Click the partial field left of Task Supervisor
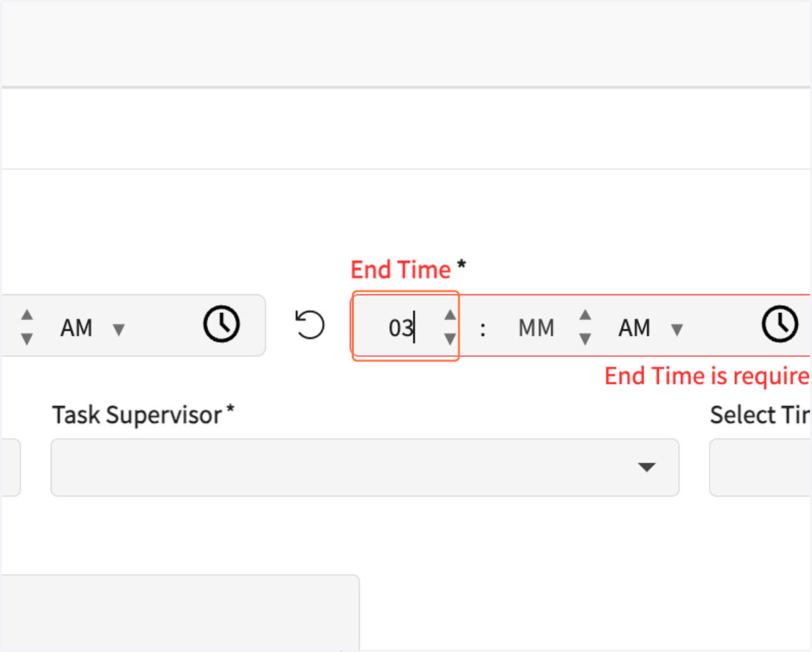This screenshot has height=652, width=812. pyautogui.click(x=10, y=467)
